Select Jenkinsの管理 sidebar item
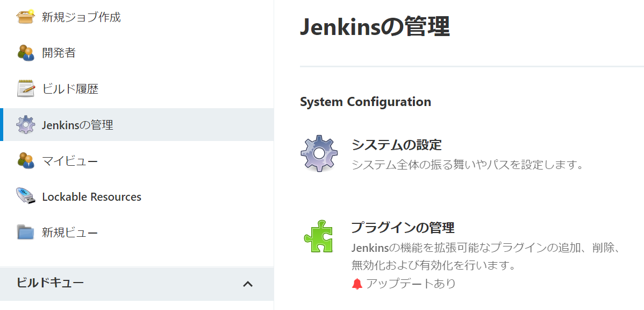Image resolution: width=644 pixels, height=310 pixels. [137, 124]
